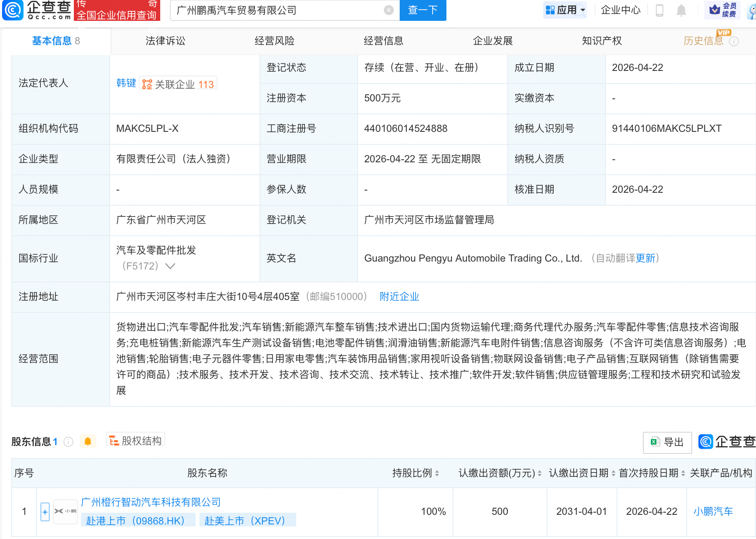756x539 pixels.
Task: Click the 查一下 search button
Action: [x=422, y=10]
